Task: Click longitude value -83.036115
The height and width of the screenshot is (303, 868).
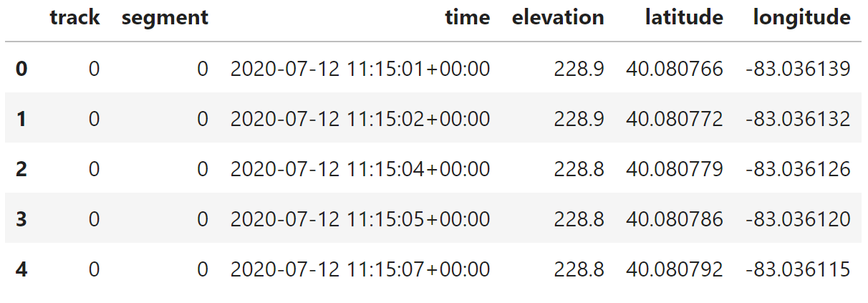Action: tap(798, 269)
